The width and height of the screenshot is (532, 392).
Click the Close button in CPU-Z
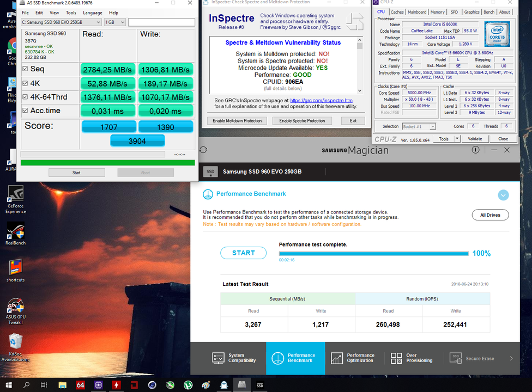[503, 139]
